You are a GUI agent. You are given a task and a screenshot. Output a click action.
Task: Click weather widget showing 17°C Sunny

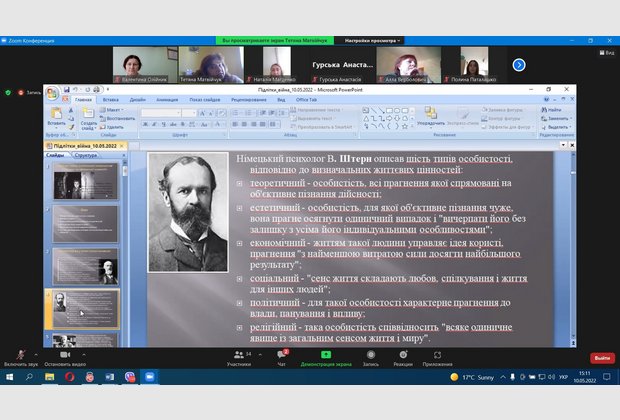click(470, 378)
